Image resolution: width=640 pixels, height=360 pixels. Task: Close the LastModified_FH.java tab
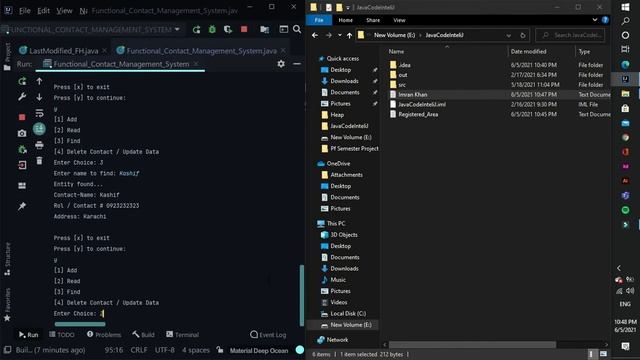click(x=104, y=50)
